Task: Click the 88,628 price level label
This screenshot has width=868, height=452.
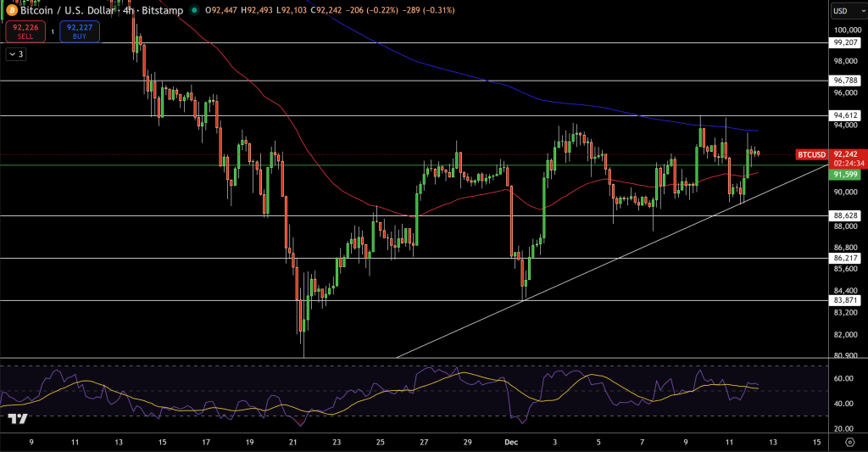Action: point(845,215)
